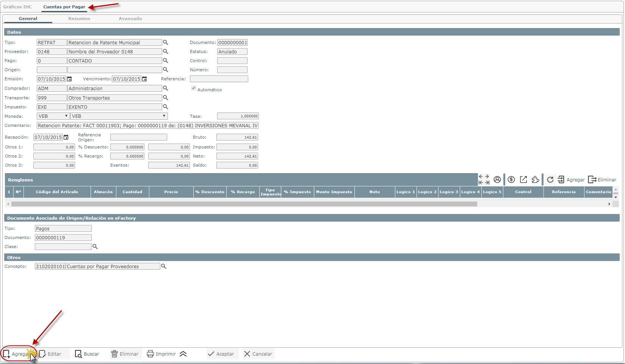625x364 pixels.
Task: Click the user profile icon in Renglones toolbar
Action: tap(497, 180)
